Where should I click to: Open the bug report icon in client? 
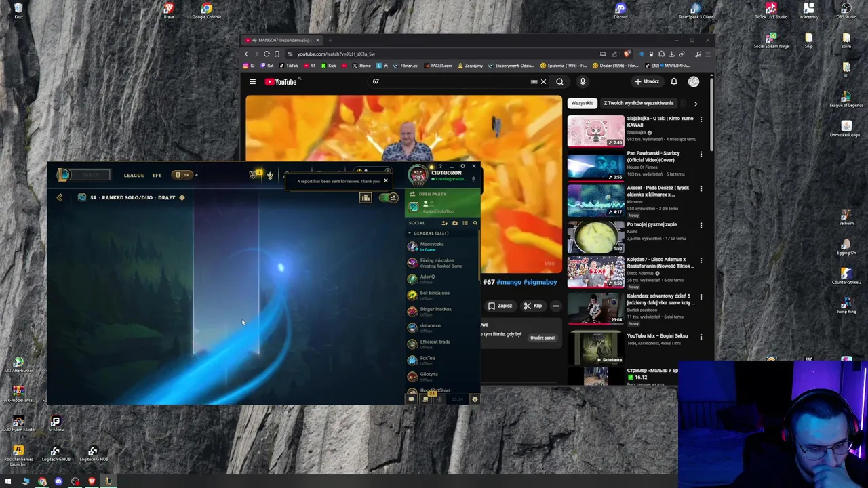coord(475,399)
